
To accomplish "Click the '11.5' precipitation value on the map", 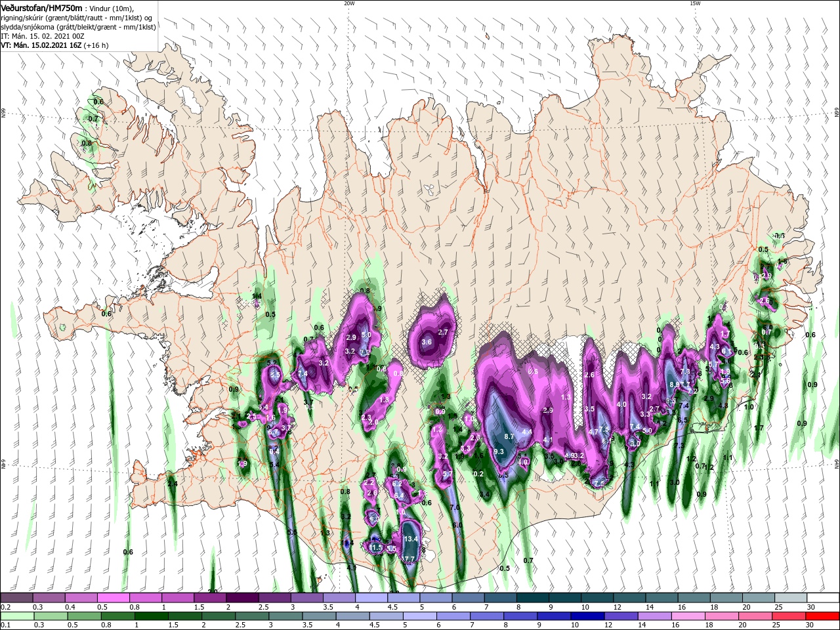I will click(376, 547).
